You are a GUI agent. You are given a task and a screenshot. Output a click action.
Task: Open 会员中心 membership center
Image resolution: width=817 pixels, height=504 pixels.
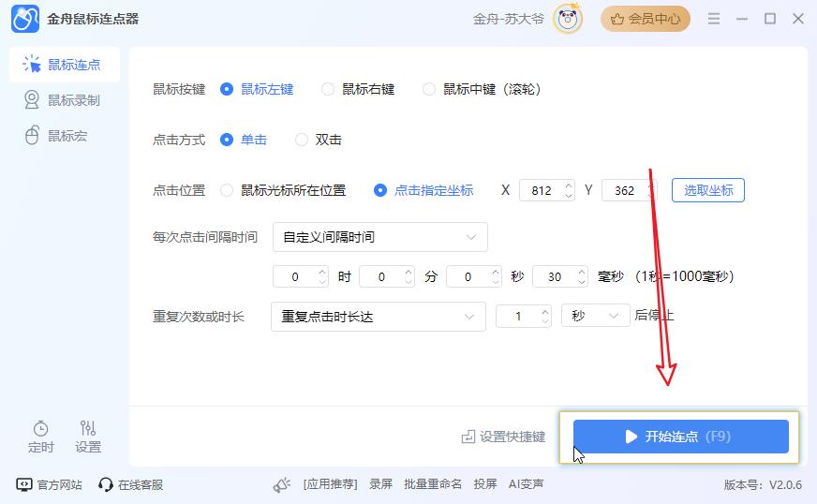coord(645,19)
